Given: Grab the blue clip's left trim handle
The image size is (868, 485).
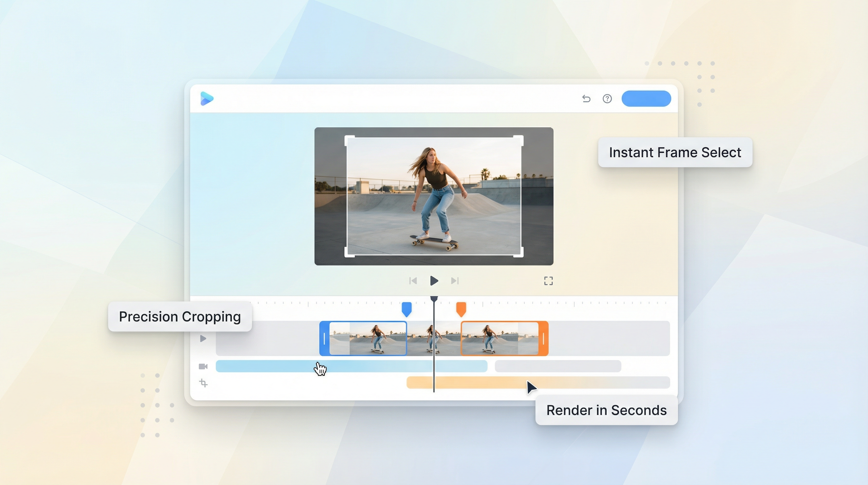Looking at the screenshot, I should [324, 338].
